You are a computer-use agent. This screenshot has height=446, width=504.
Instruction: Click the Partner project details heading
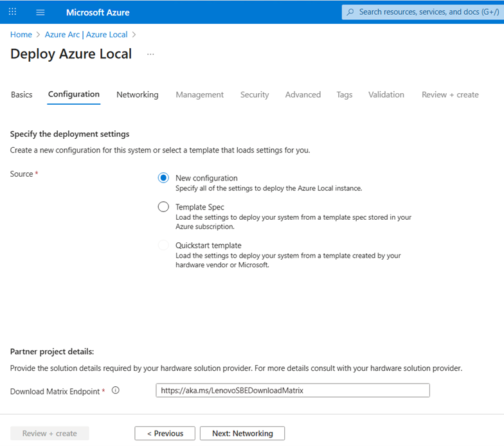click(52, 352)
